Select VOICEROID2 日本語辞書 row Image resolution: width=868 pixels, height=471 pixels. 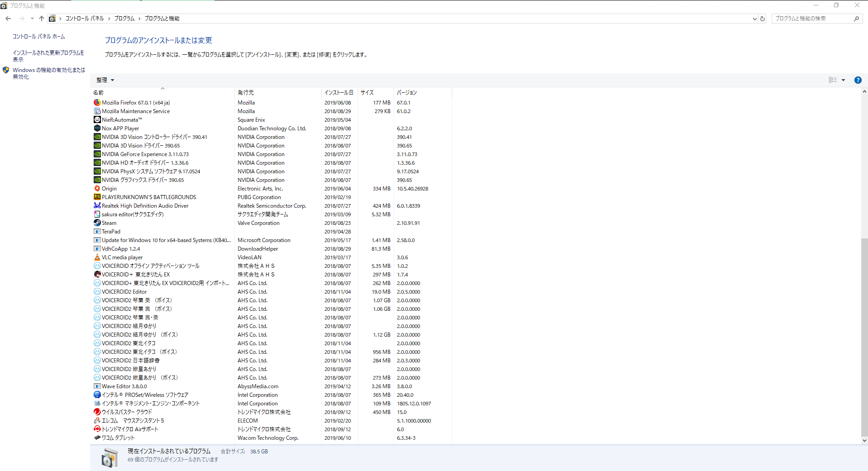(x=272, y=361)
